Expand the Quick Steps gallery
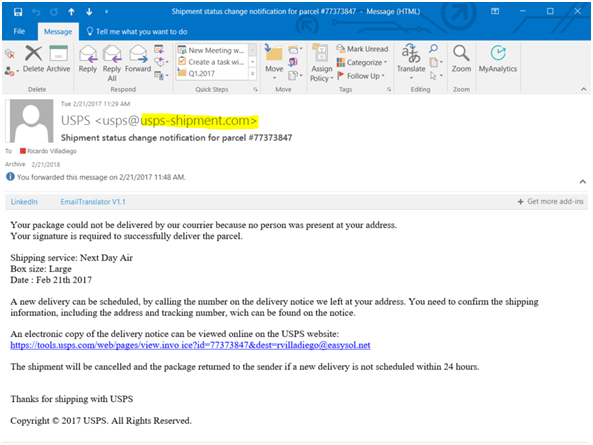This screenshot has width=593, height=445. (253, 74)
